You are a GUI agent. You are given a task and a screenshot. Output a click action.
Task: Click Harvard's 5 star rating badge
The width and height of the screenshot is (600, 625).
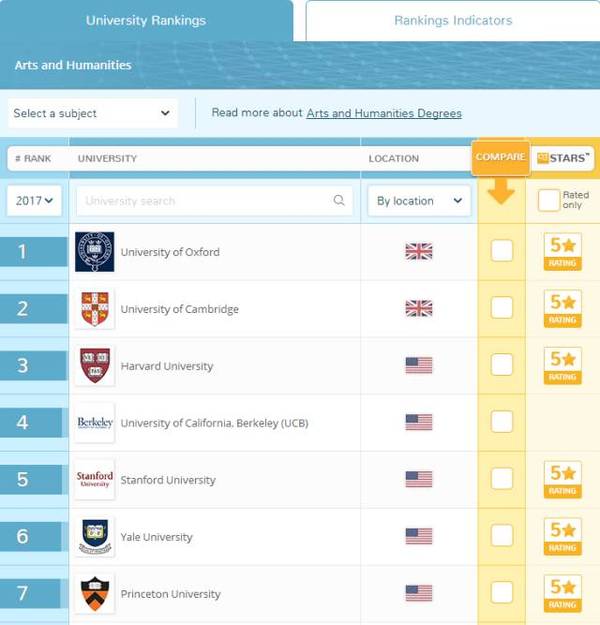(x=563, y=366)
